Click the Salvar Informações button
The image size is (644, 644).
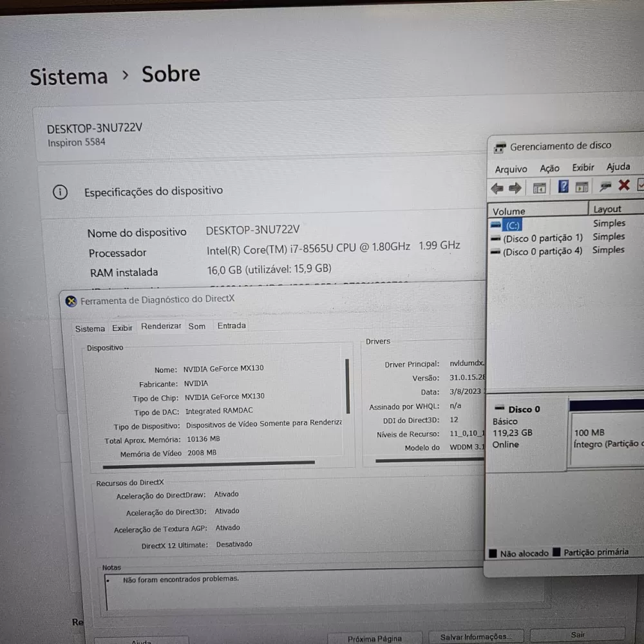coord(473,637)
